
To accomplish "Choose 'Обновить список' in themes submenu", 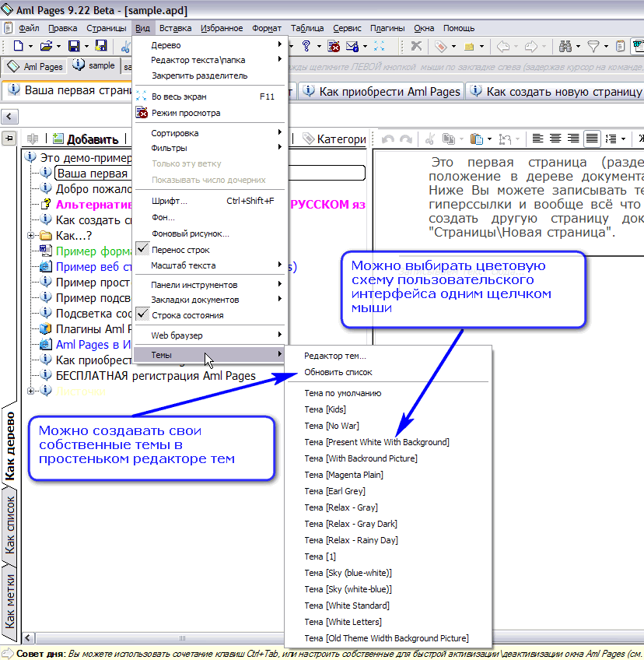I will pos(388,372).
